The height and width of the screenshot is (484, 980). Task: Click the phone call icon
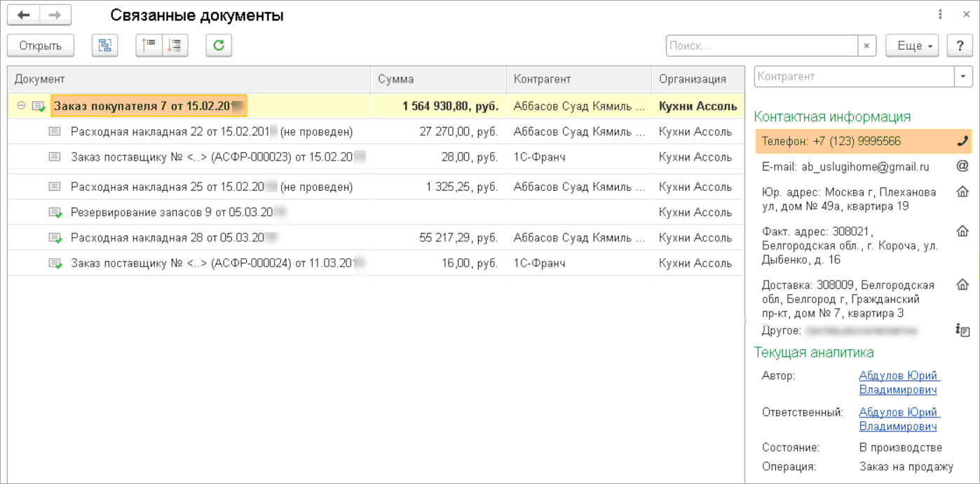click(962, 141)
